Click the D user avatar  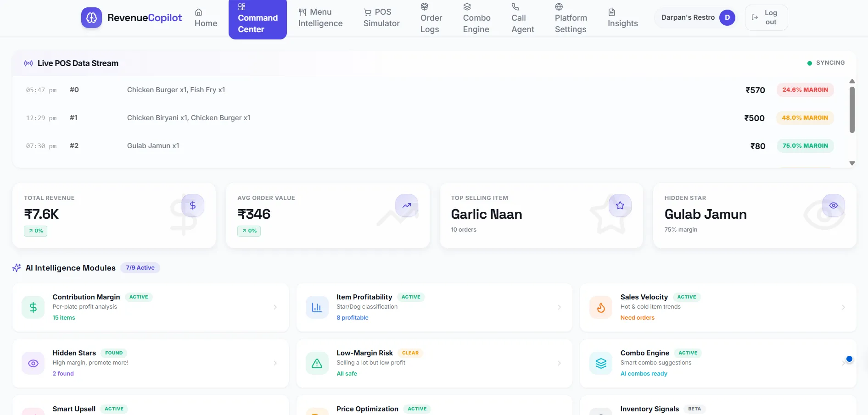click(727, 17)
